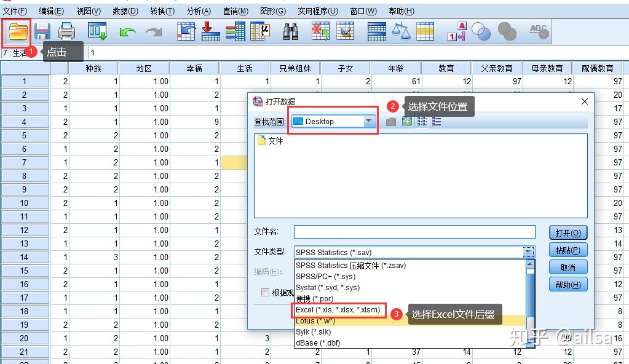Click the weight cases scale icon
This screenshot has height=364, width=629.
click(x=401, y=32)
